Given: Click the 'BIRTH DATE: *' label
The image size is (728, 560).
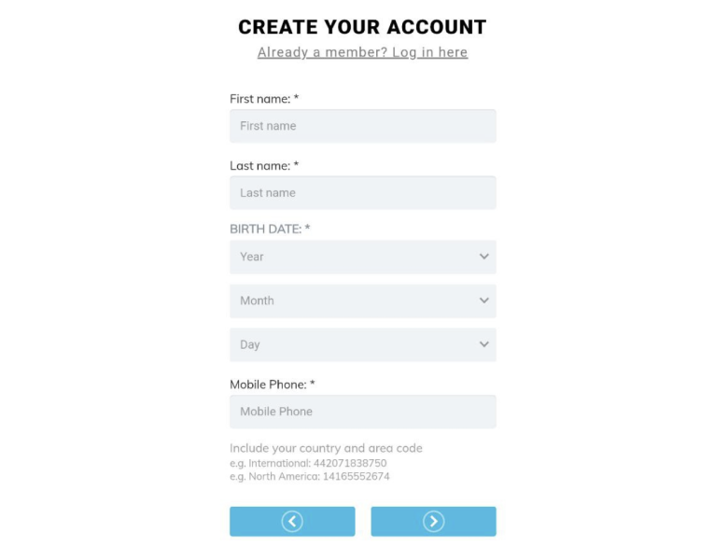Looking at the screenshot, I should click(270, 229).
